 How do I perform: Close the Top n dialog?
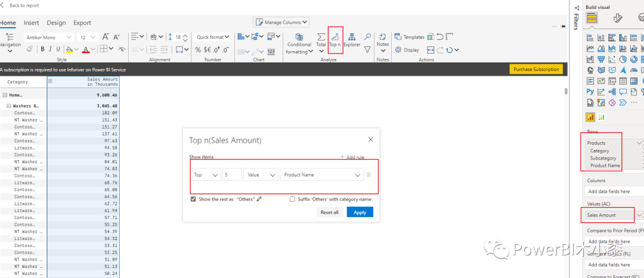click(x=370, y=140)
